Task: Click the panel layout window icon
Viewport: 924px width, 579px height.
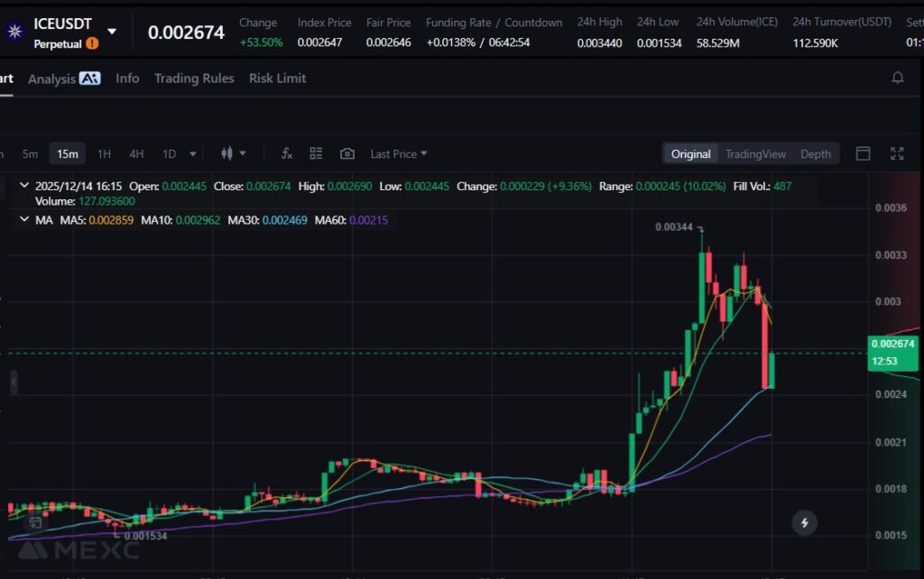Action: coord(863,154)
